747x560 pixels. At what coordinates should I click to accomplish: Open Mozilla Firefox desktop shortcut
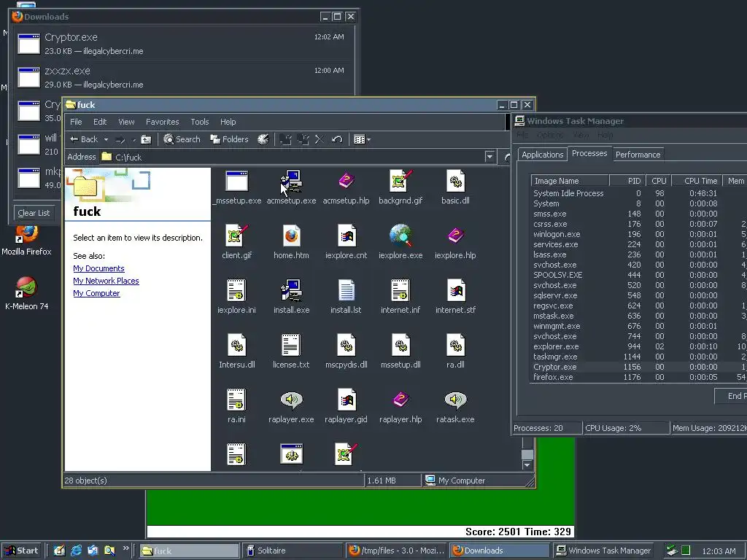pyautogui.click(x=26, y=241)
